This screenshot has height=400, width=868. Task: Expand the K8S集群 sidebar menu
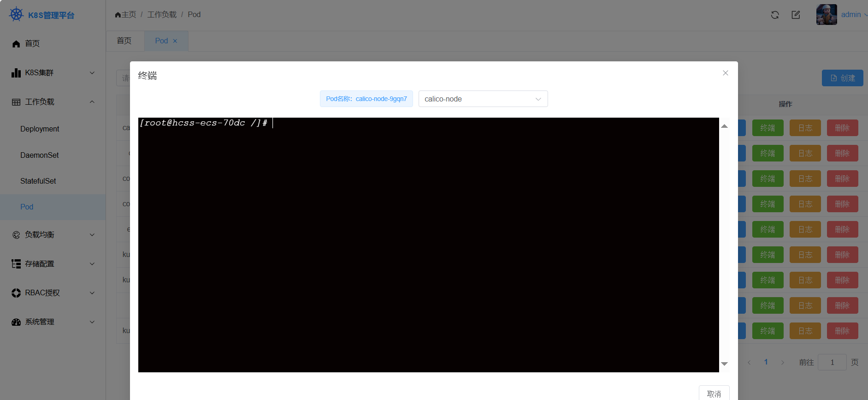tap(53, 73)
